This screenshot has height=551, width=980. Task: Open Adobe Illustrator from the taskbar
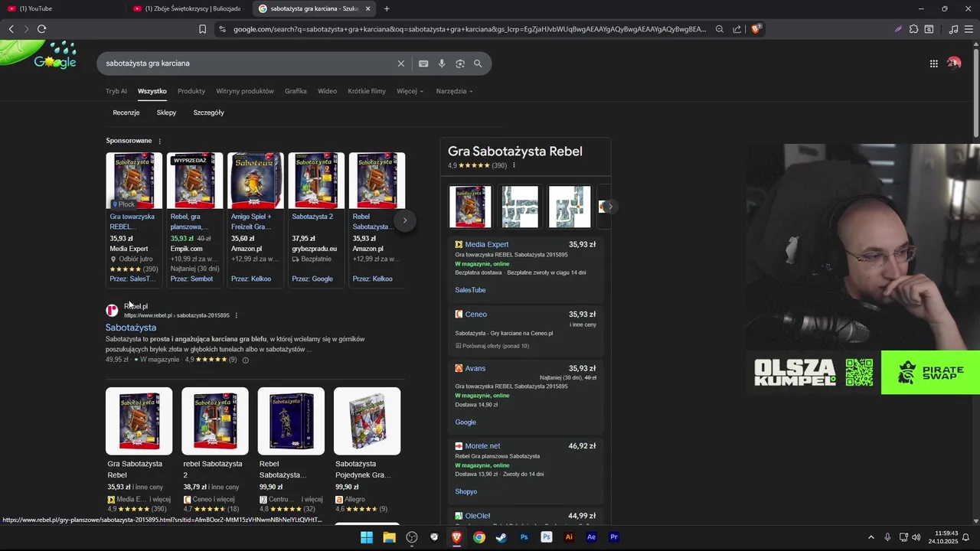(x=569, y=537)
